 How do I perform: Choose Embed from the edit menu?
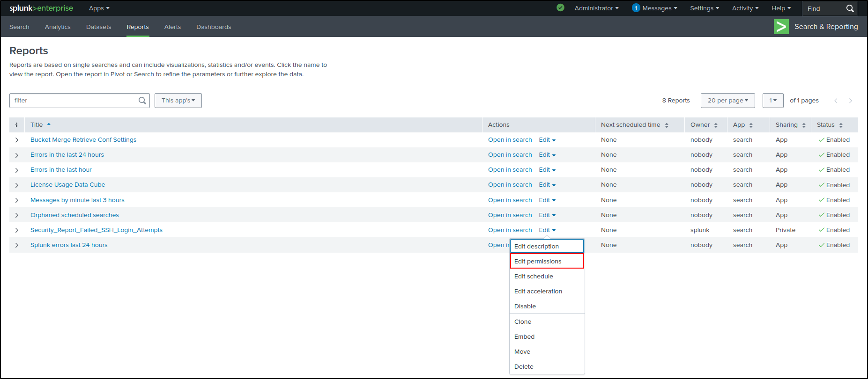coord(547,337)
